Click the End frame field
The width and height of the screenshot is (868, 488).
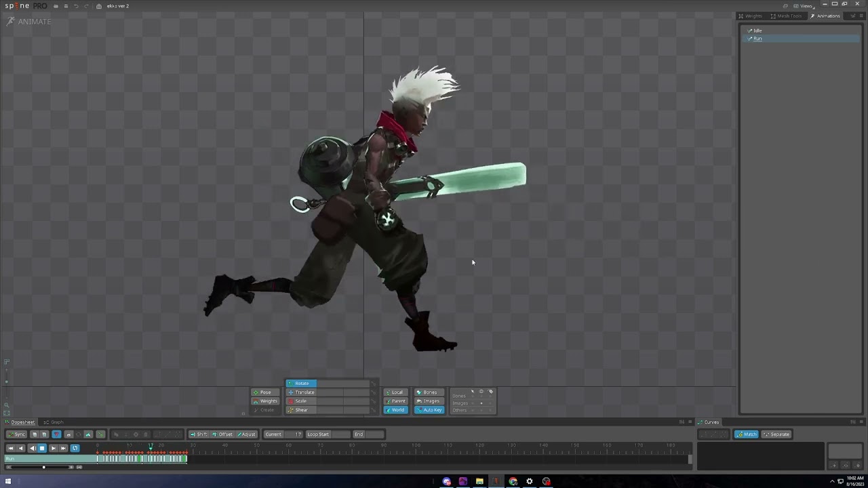[x=368, y=434]
